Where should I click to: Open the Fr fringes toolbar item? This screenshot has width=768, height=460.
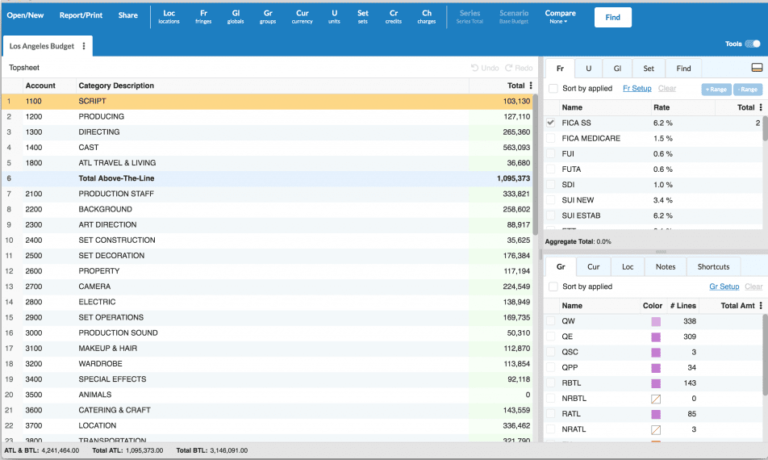click(x=203, y=16)
